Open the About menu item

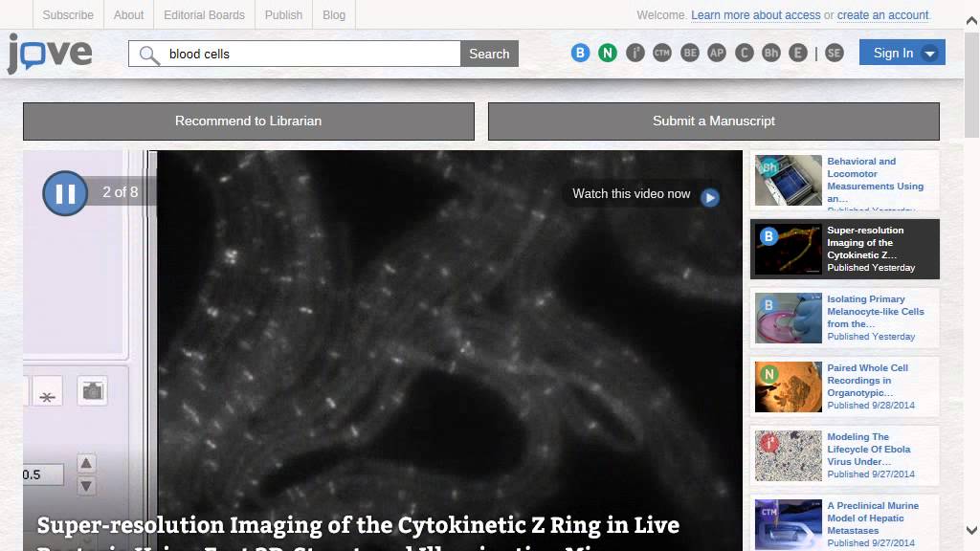pos(129,15)
